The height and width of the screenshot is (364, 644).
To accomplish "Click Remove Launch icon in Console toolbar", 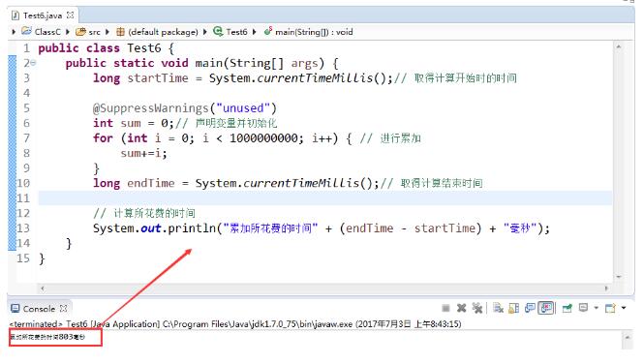I will point(462,308).
